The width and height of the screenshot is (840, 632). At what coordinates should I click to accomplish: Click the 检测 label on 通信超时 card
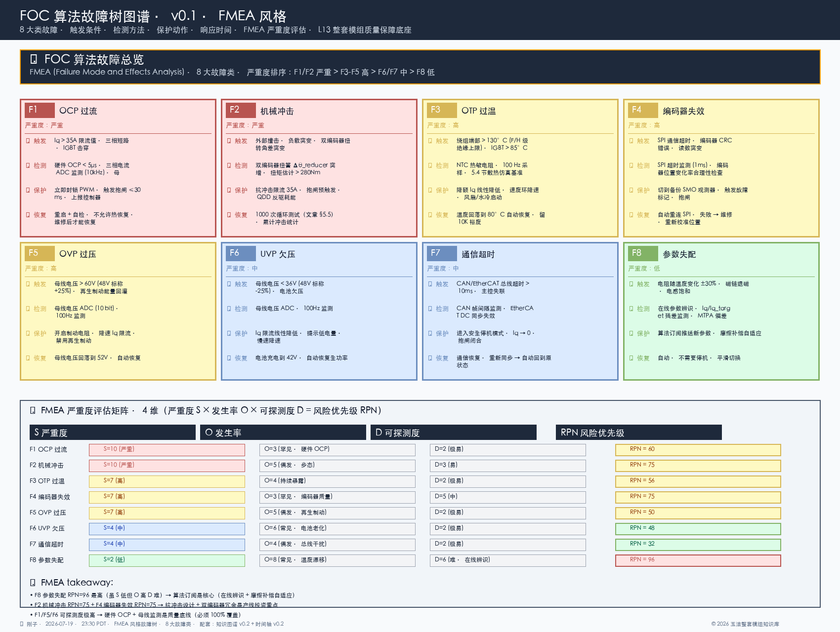[442, 309]
